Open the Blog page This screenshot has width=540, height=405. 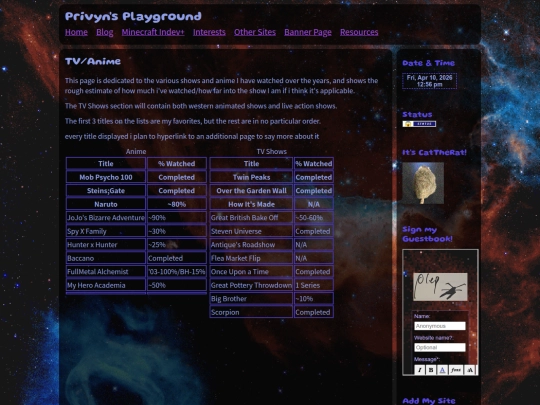(105, 32)
